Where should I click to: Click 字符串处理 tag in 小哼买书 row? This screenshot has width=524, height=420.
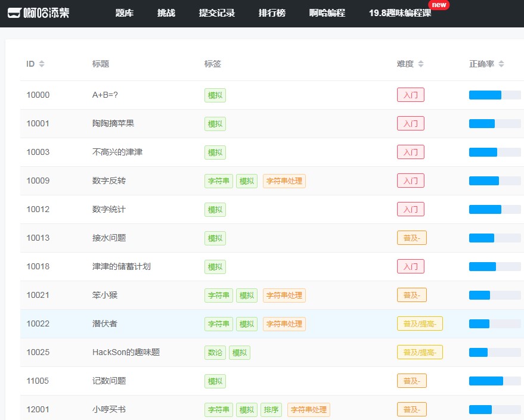coord(308,410)
